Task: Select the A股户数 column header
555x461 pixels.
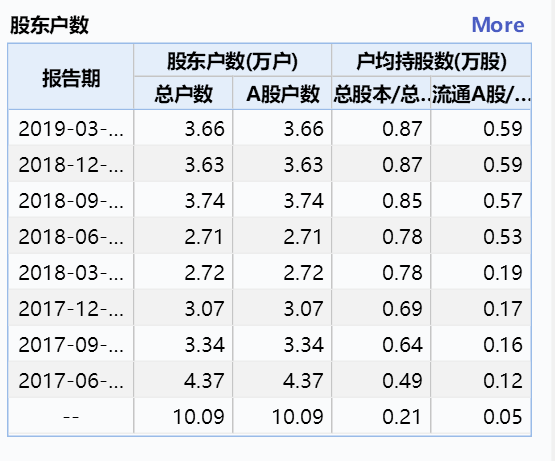Action: coord(282,93)
